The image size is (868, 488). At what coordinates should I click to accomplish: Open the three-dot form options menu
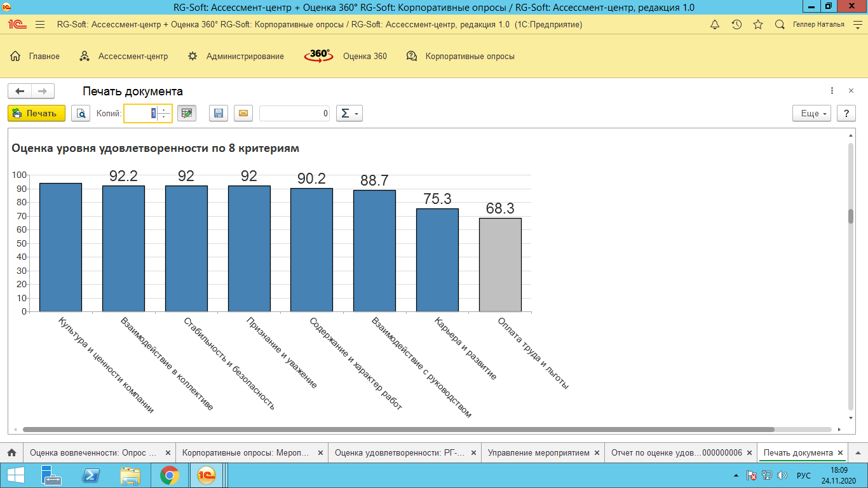pyautogui.click(x=832, y=91)
